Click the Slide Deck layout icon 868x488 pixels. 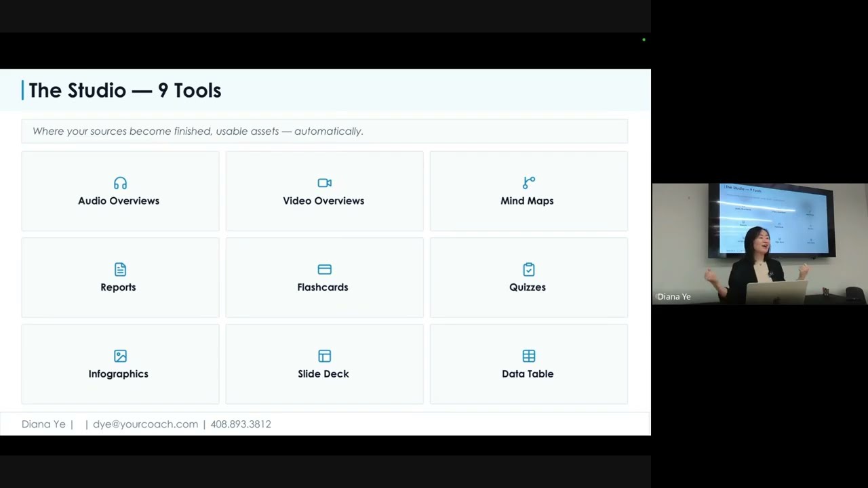coord(324,356)
